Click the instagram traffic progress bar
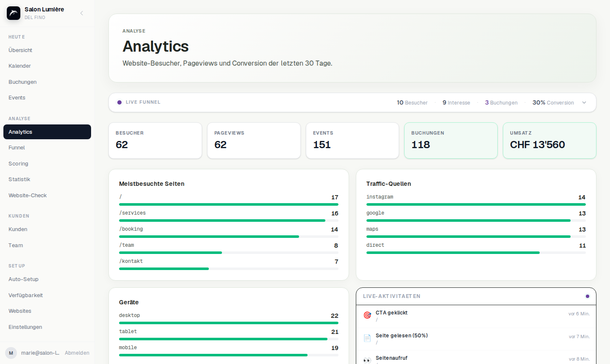This screenshot has height=364, width=610. coord(476,204)
